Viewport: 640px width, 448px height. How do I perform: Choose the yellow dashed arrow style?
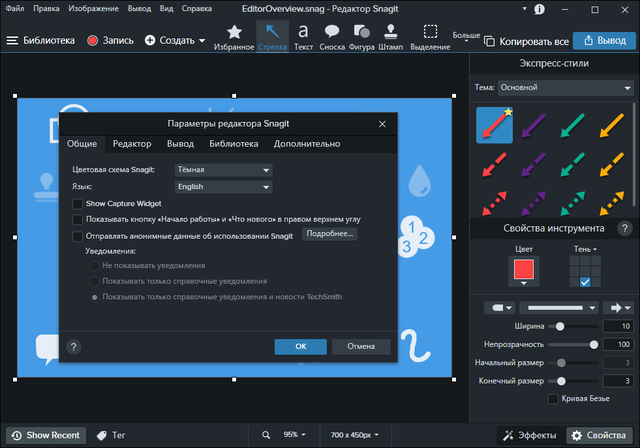[x=612, y=164]
